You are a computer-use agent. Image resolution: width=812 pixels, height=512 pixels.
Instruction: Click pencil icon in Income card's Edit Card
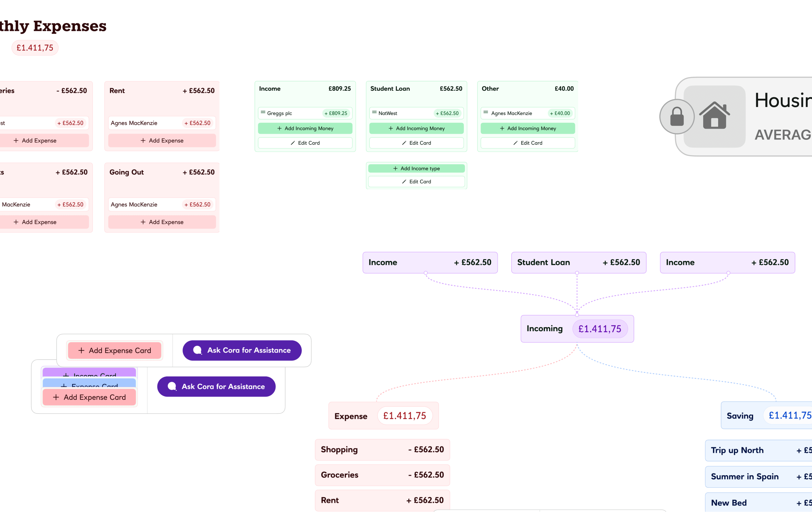point(293,143)
